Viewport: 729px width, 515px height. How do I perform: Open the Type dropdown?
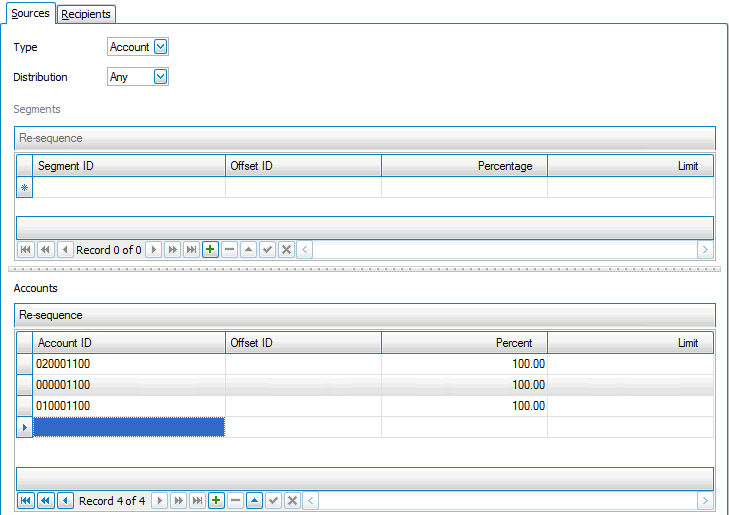click(161, 47)
